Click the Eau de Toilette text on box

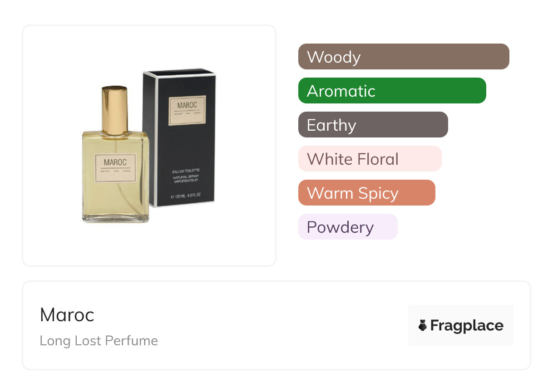pyautogui.click(x=186, y=171)
